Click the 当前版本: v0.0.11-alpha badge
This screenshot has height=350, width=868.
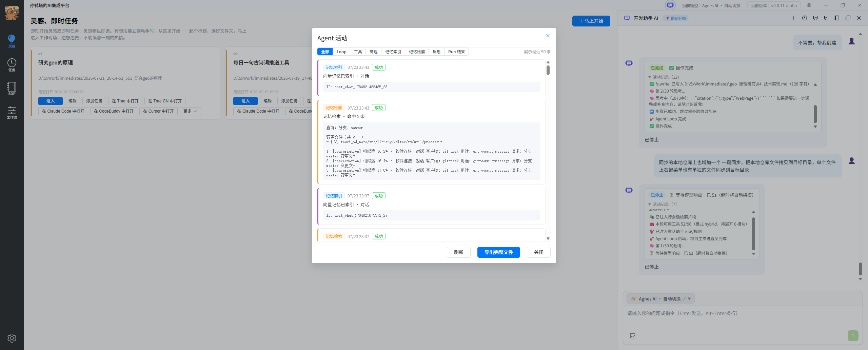(x=774, y=5)
